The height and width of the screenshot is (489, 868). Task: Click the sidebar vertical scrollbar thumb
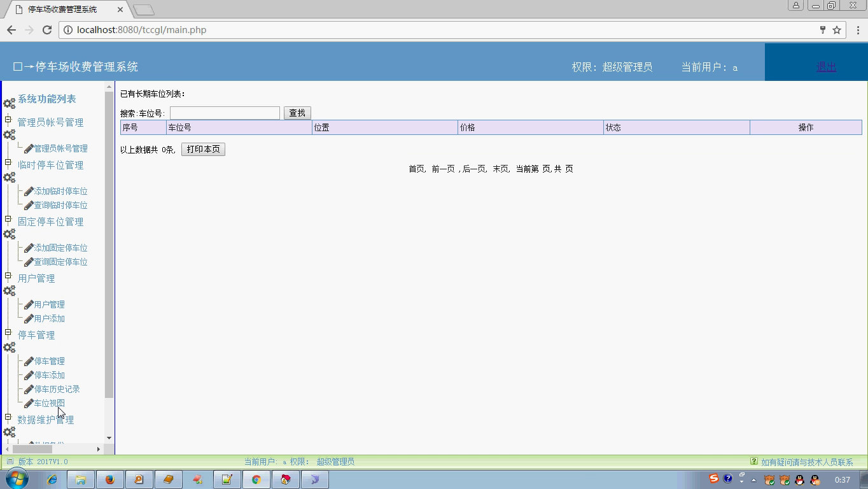click(x=109, y=245)
